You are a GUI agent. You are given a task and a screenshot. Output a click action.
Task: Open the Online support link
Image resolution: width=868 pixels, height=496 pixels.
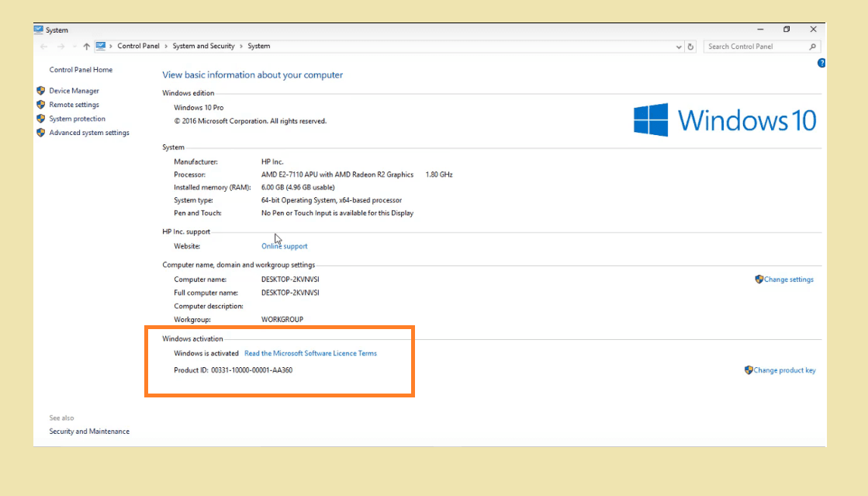tap(284, 245)
